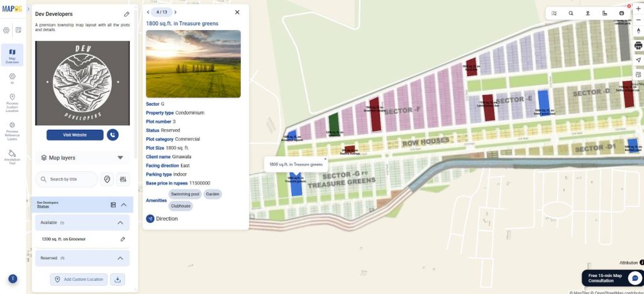The height and width of the screenshot is (294, 644).
Task: Close the Treasure greens map popup
Action: [325, 159]
